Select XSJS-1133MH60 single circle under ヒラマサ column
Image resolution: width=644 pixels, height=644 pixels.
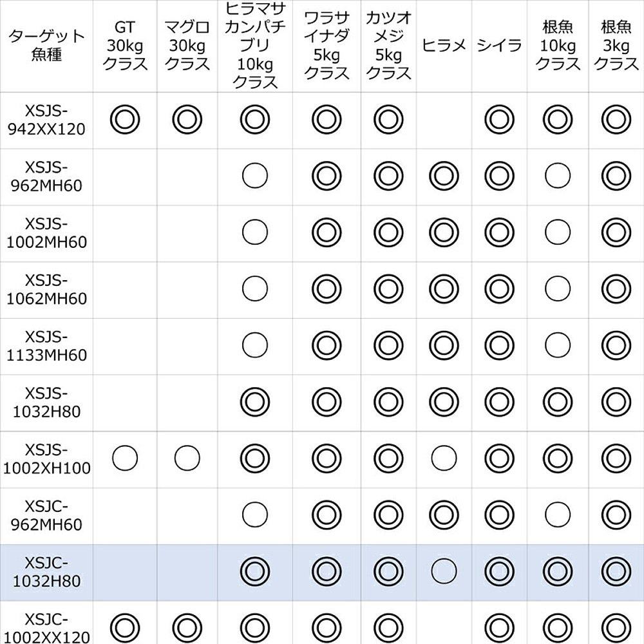point(254,345)
